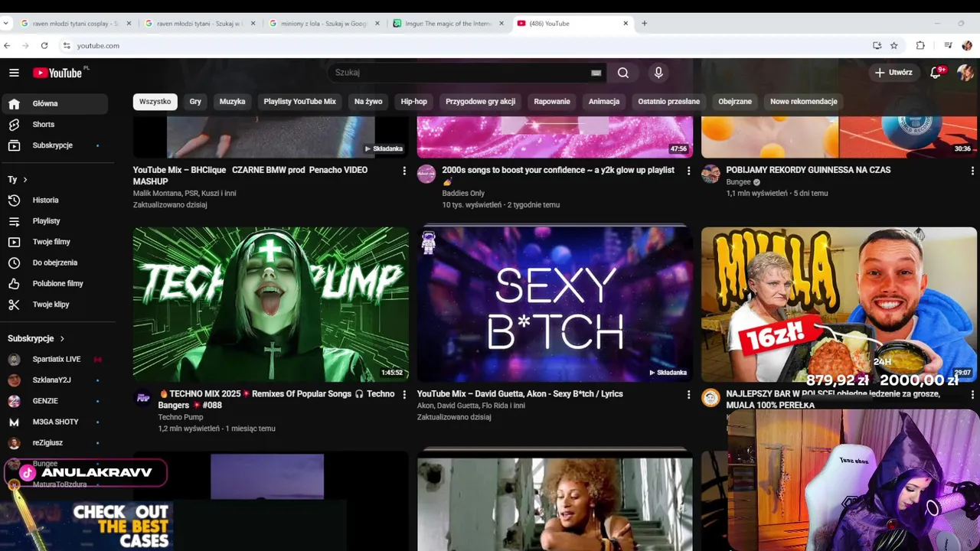Open Shorts in the sidebar
The image size is (980, 551).
pyautogui.click(x=54, y=124)
